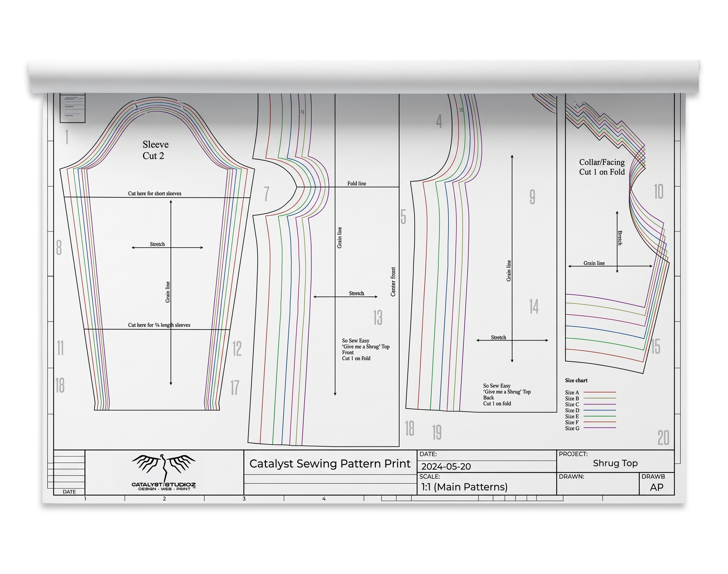
Task: Click the 'Back Cut 1 on fold' description block
Action: [x=507, y=394]
